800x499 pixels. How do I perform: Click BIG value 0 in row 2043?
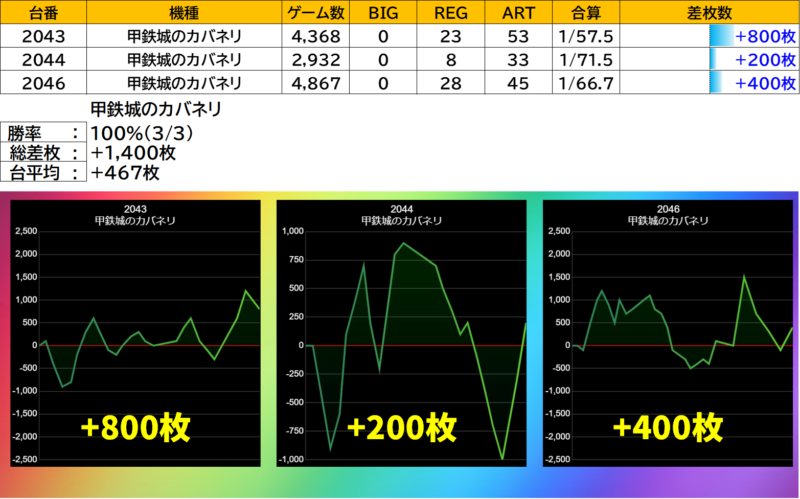tap(383, 36)
